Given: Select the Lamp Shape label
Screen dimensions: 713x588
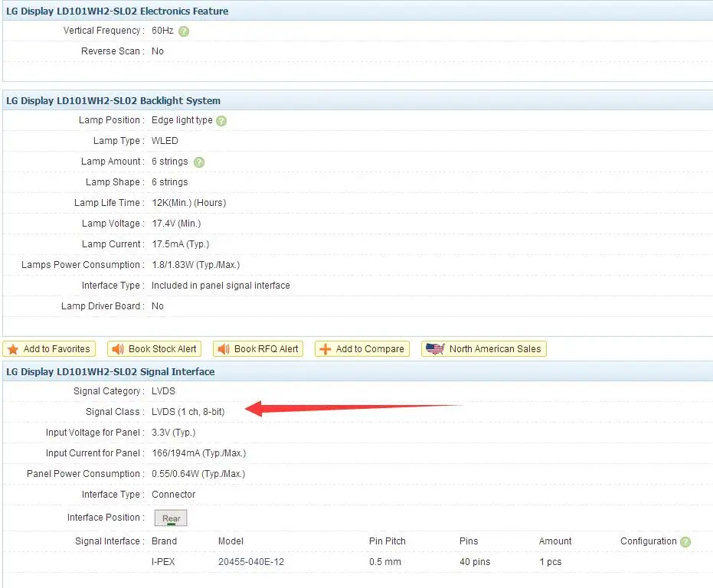Looking at the screenshot, I should (x=115, y=182).
